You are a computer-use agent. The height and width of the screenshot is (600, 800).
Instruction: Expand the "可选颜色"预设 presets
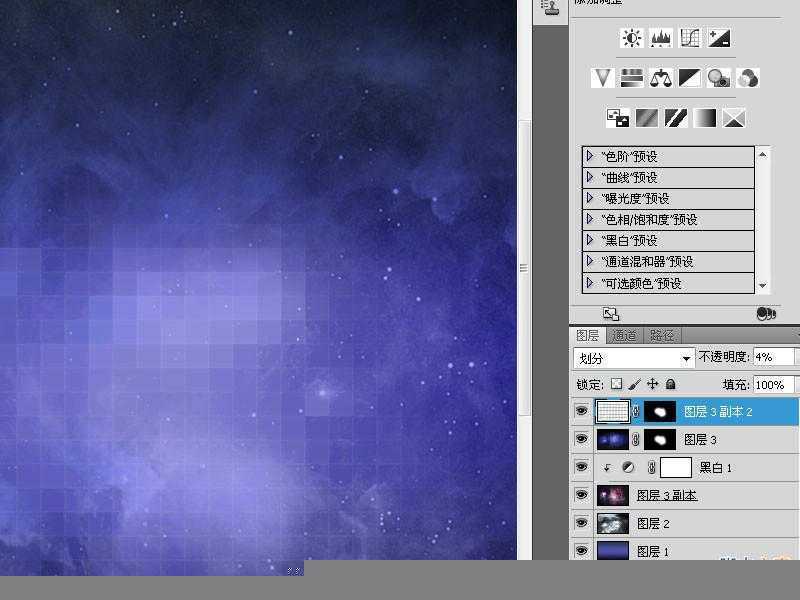tap(590, 282)
